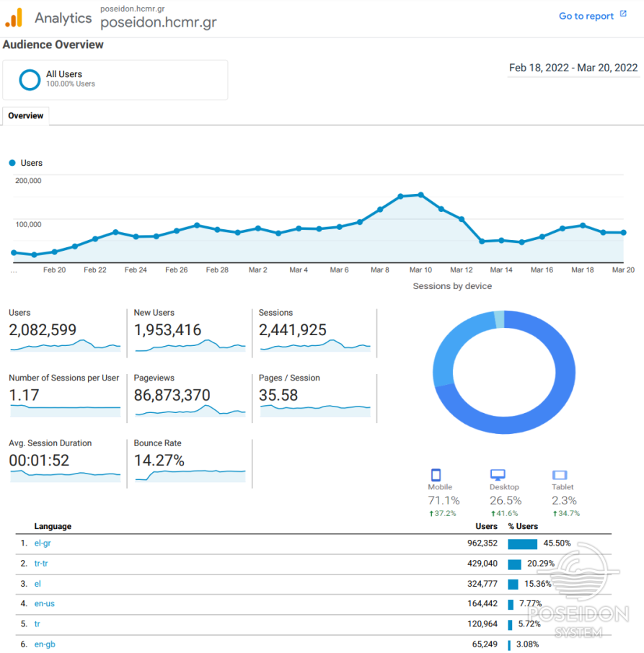Click the Users metric sparkline

coord(65,346)
